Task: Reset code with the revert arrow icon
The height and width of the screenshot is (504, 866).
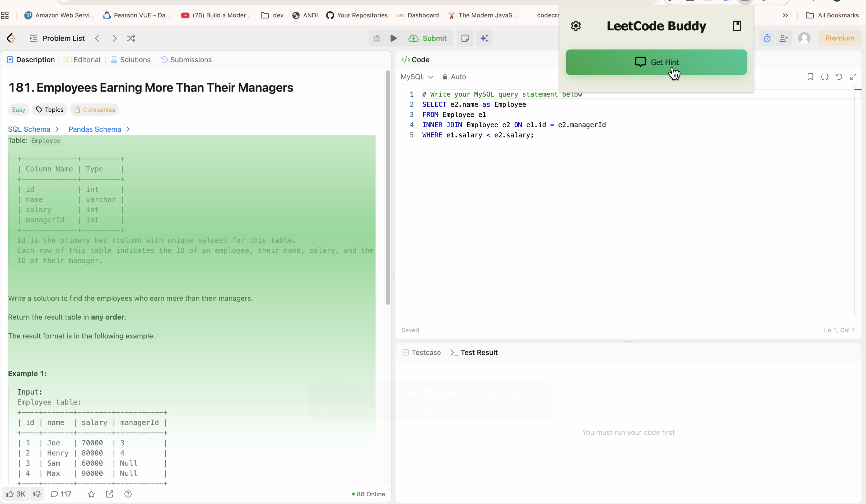Action: [x=839, y=77]
